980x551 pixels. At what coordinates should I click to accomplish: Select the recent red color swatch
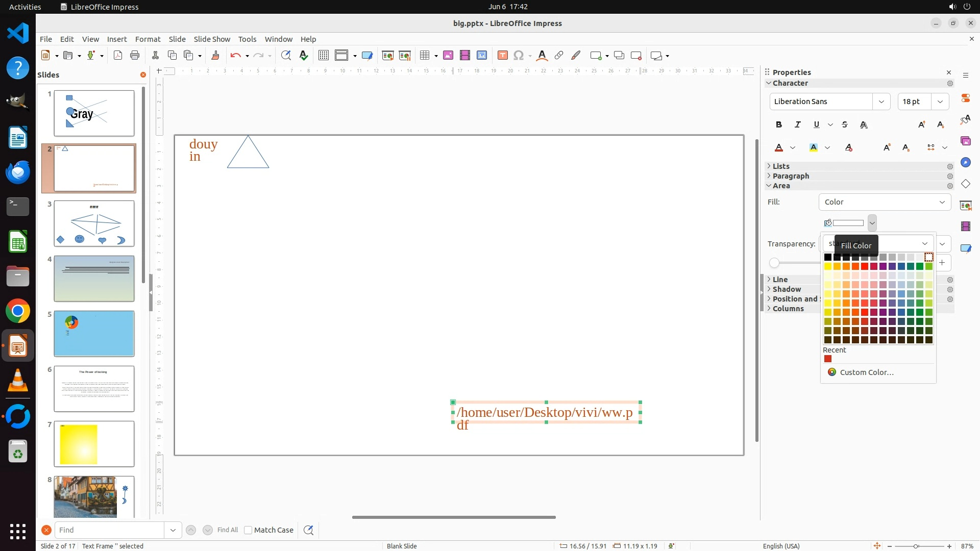click(x=828, y=359)
